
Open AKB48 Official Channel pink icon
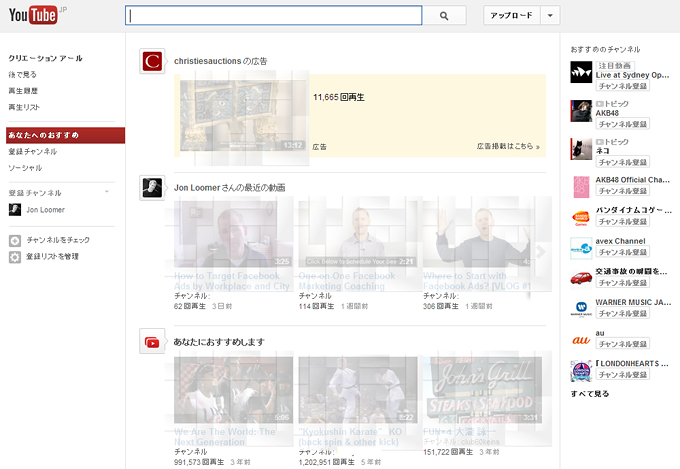[x=581, y=187]
